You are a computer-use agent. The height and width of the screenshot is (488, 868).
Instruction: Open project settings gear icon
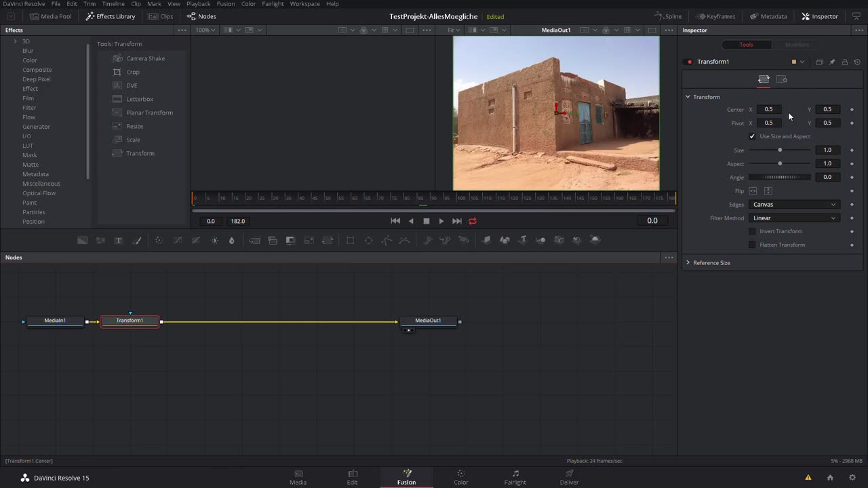[x=852, y=478]
